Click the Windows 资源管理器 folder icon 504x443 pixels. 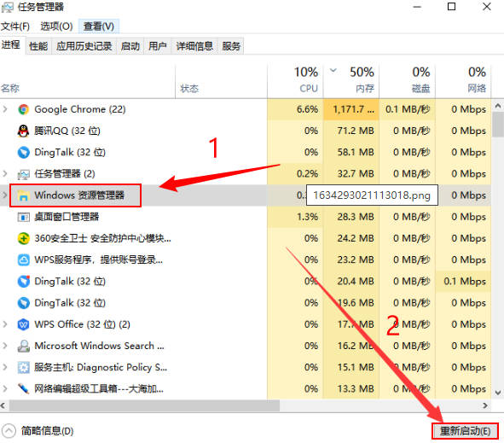point(23,195)
